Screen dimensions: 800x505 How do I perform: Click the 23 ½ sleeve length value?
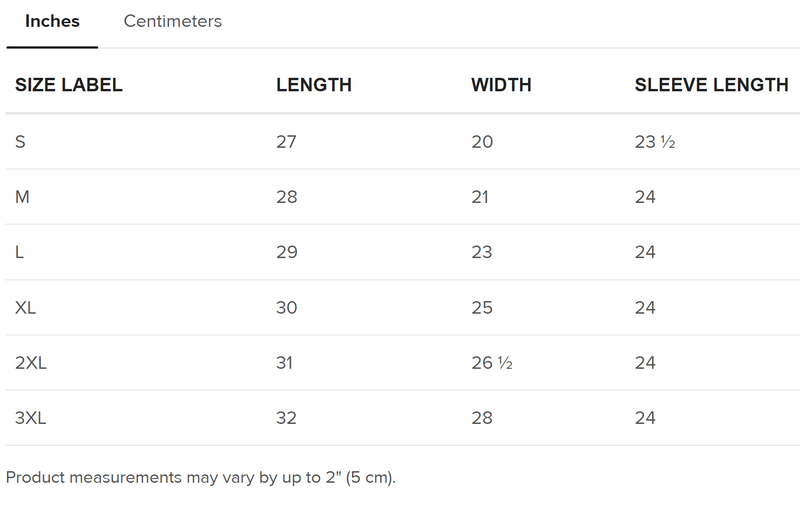point(655,142)
